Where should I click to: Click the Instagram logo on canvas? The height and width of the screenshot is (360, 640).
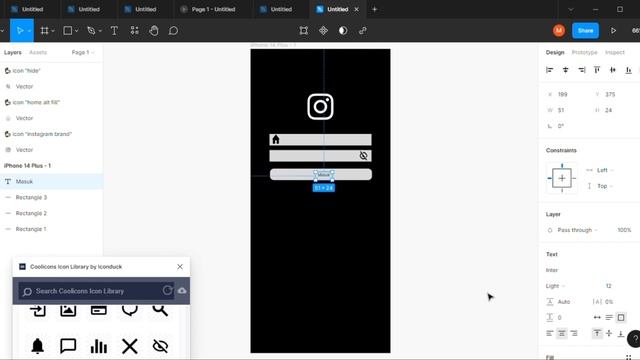click(320, 107)
